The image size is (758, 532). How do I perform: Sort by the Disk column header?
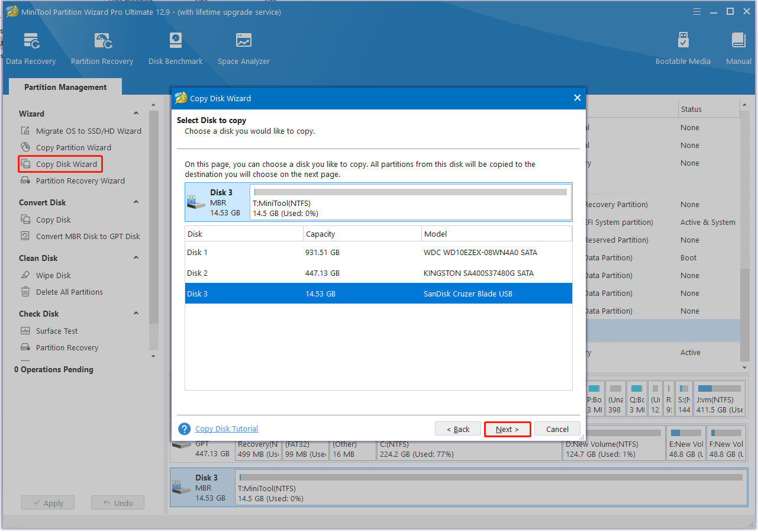(x=244, y=234)
